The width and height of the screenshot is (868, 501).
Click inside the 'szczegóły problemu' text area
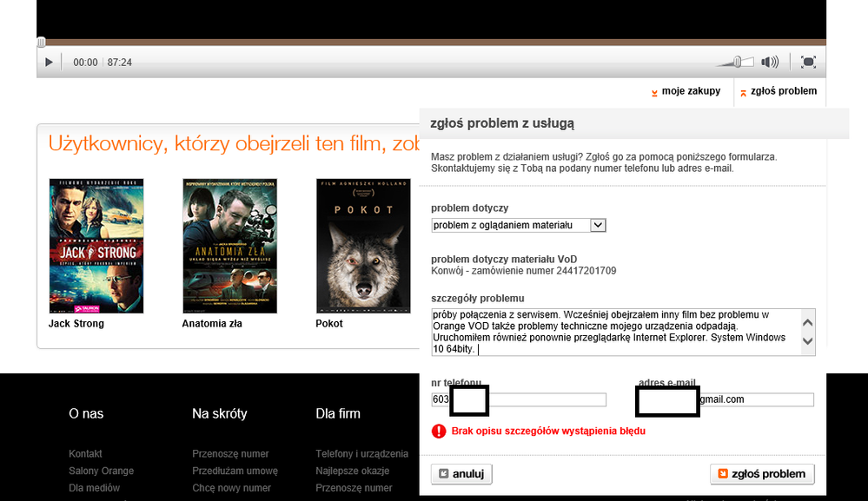pos(615,332)
